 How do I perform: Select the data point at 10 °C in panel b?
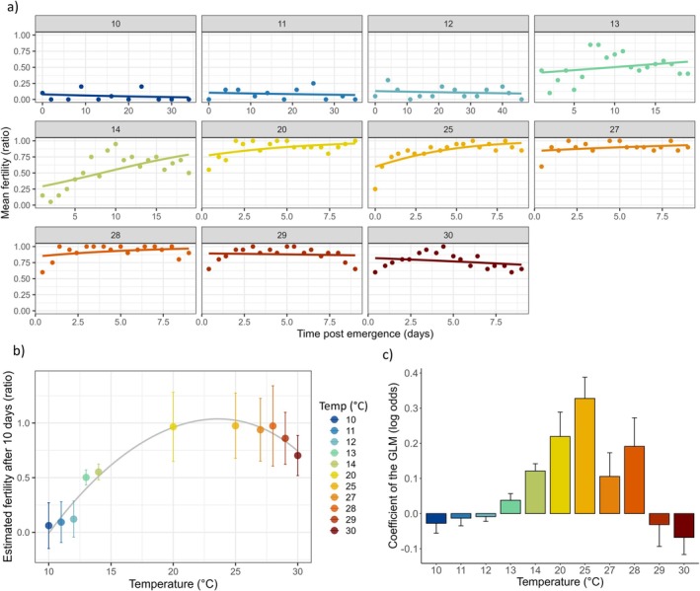48,526
